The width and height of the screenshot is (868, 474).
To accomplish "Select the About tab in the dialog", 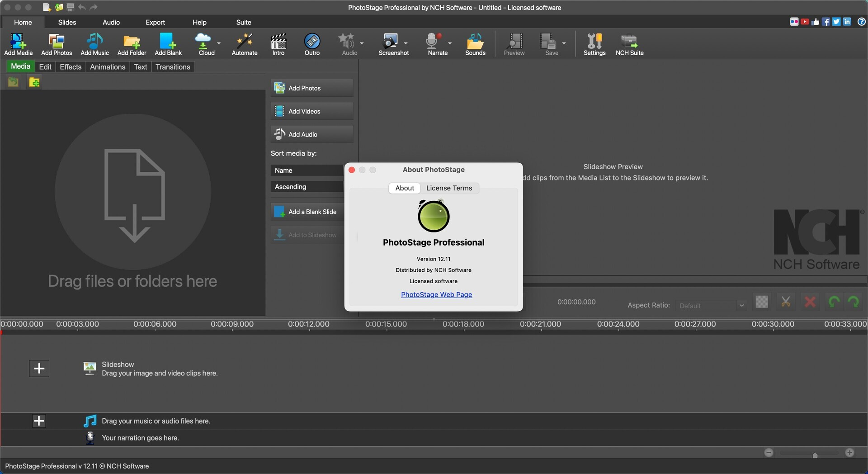I will pyautogui.click(x=404, y=188).
